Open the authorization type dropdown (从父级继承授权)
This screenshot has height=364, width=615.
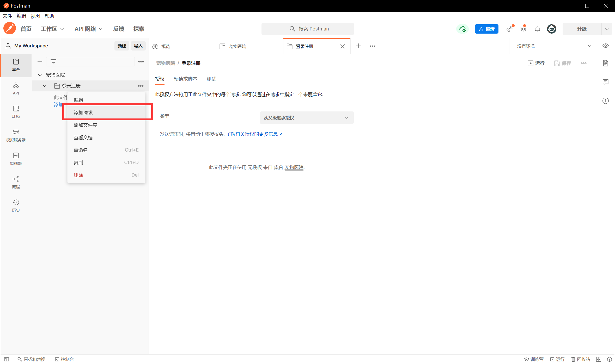point(307,118)
